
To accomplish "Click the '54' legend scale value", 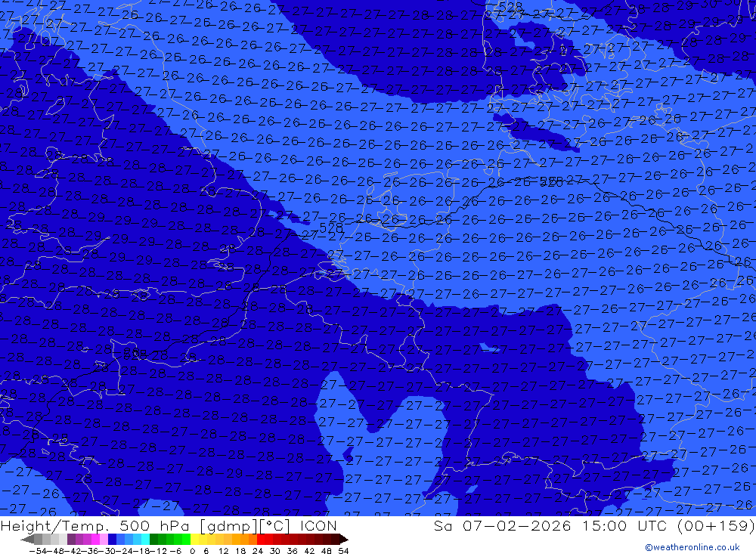I will (x=343, y=551).
